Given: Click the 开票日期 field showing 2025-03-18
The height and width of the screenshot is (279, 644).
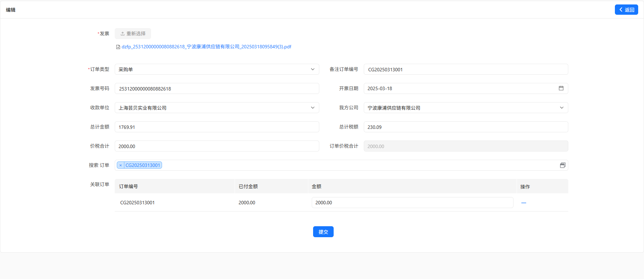Looking at the screenshot, I should pyautogui.click(x=466, y=88).
